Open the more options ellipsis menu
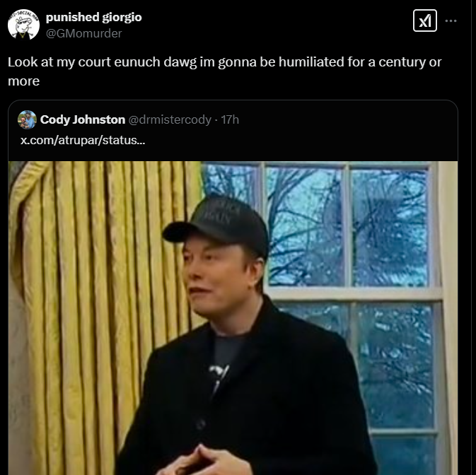Screen dimensions: 476x475 (x=451, y=21)
